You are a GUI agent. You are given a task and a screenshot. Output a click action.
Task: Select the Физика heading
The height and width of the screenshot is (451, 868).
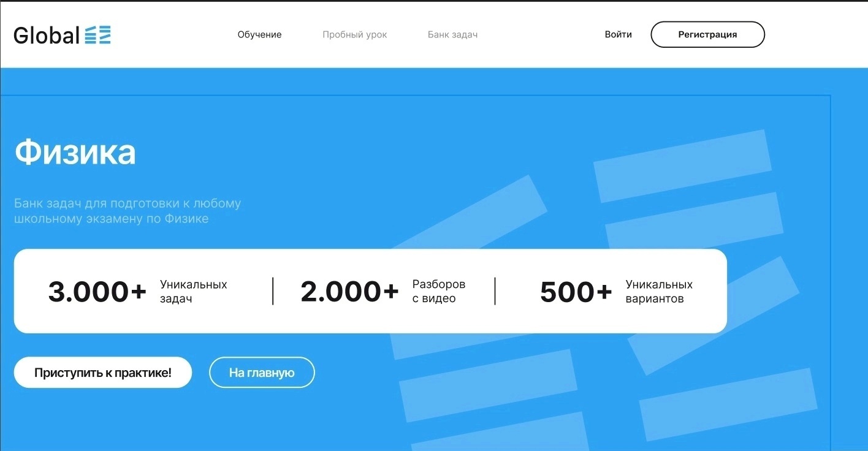point(75,153)
